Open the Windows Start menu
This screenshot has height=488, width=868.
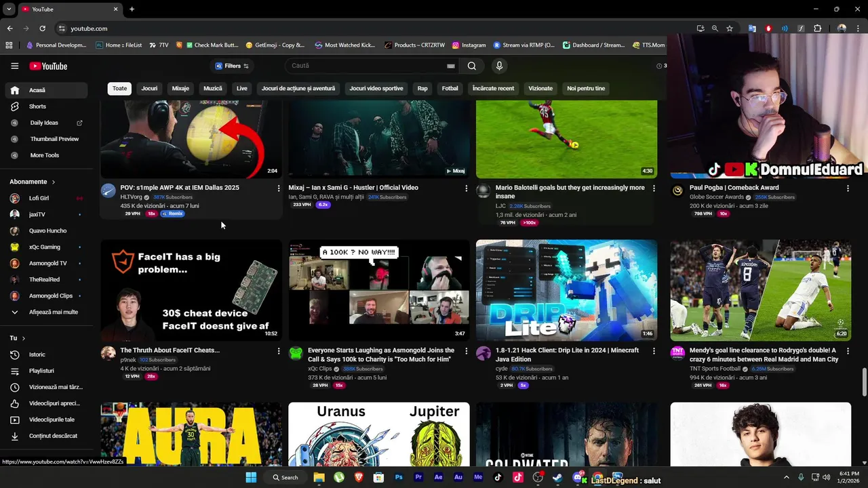click(251, 478)
